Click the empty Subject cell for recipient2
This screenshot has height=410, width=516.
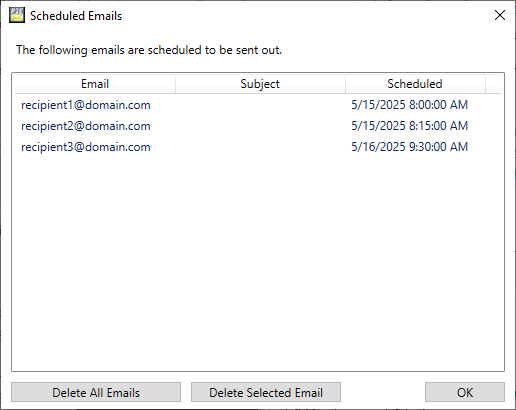click(x=260, y=126)
